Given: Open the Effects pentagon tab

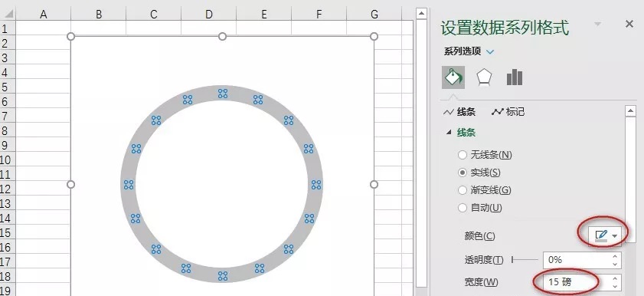Looking at the screenshot, I should click(484, 77).
